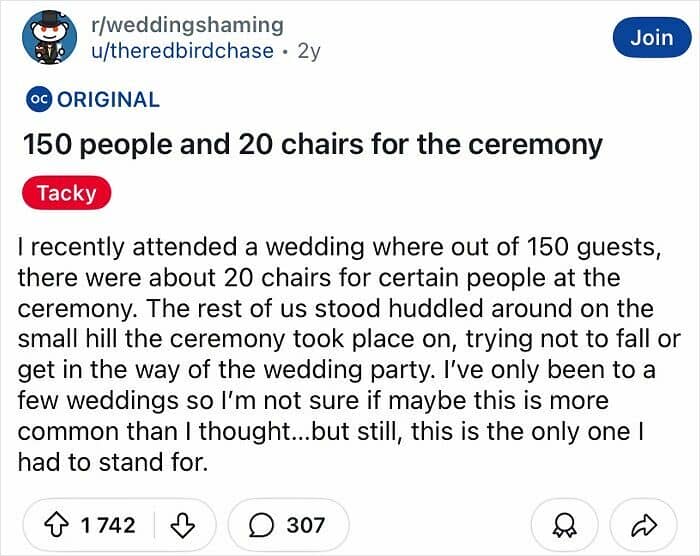
Task: Upvote the post with the up arrow
Action: [56, 526]
